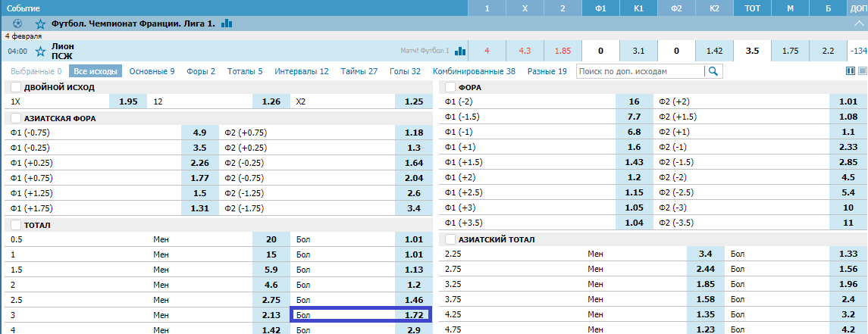Viewport: 868px width, 334px height.
Task: Open the Разные 19 tab
Action: pos(547,71)
